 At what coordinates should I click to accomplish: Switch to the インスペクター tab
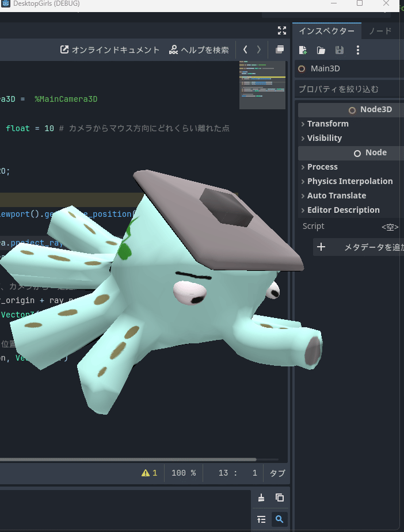coord(326,30)
